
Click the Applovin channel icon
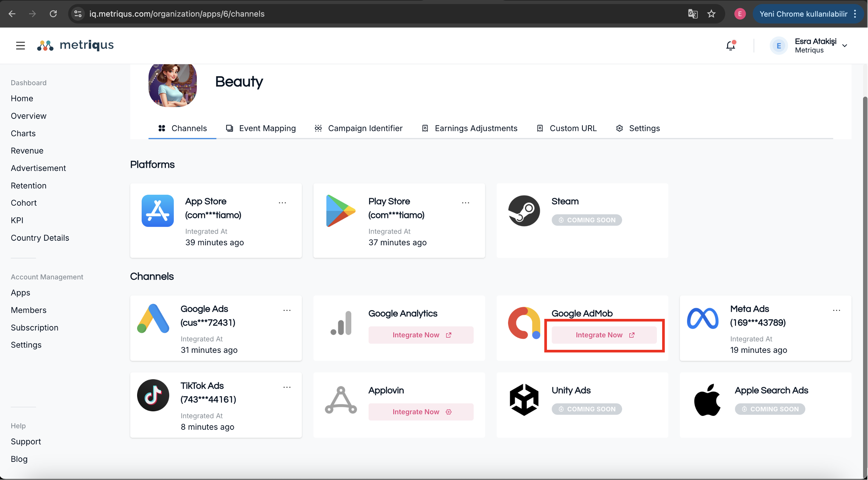tap(341, 400)
